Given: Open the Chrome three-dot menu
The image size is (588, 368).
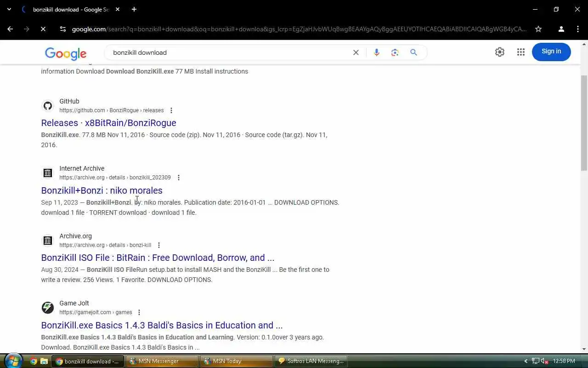Looking at the screenshot, I should [x=578, y=29].
